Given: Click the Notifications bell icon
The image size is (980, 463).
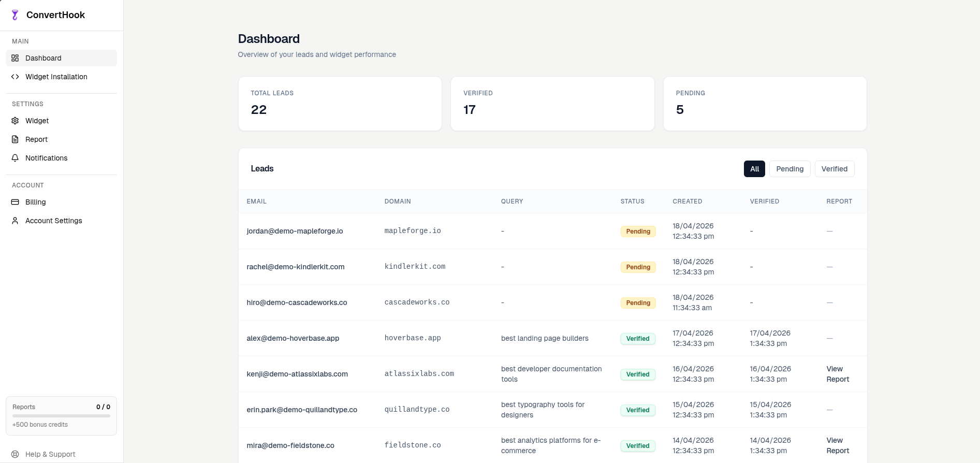Looking at the screenshot, I should [15, 158].
